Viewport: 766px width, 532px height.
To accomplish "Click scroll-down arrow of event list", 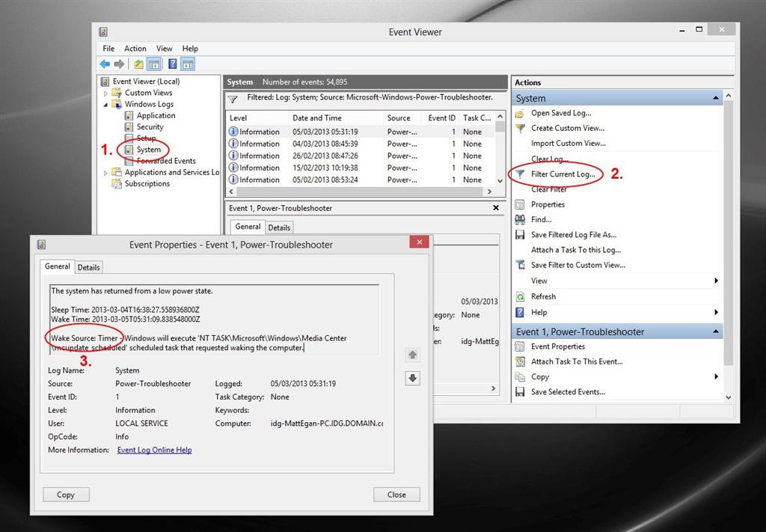I will click(500, 181).
